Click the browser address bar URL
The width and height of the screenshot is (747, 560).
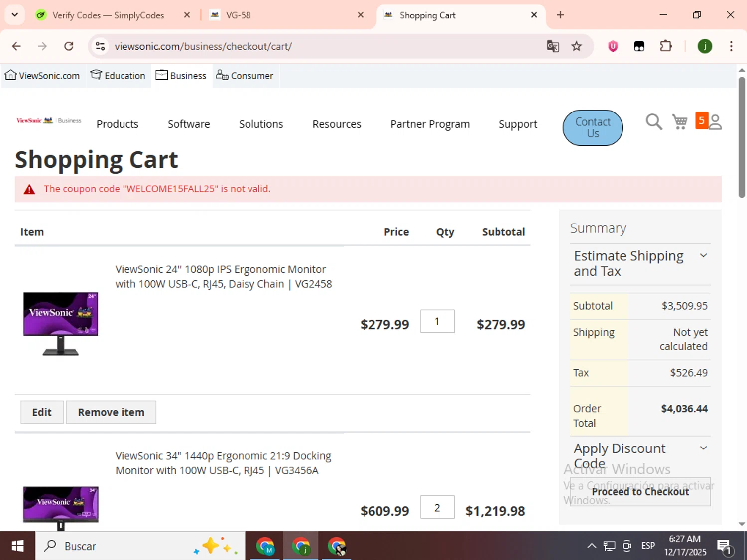click(203, 46)
